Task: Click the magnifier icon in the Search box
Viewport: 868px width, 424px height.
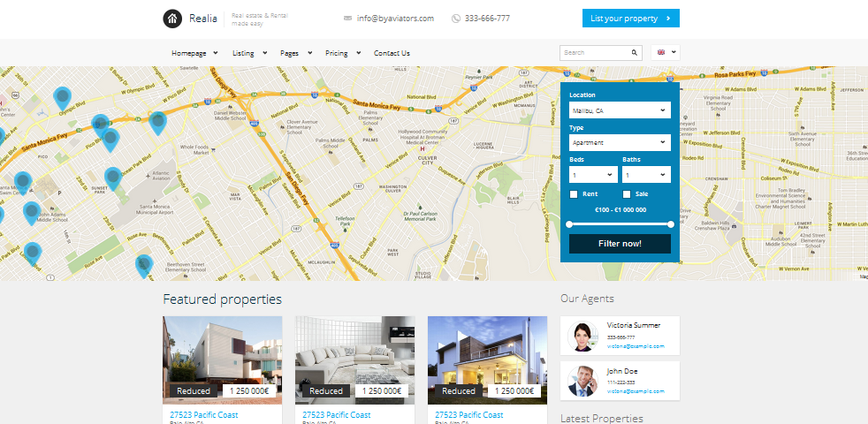Action: [635, 53]
